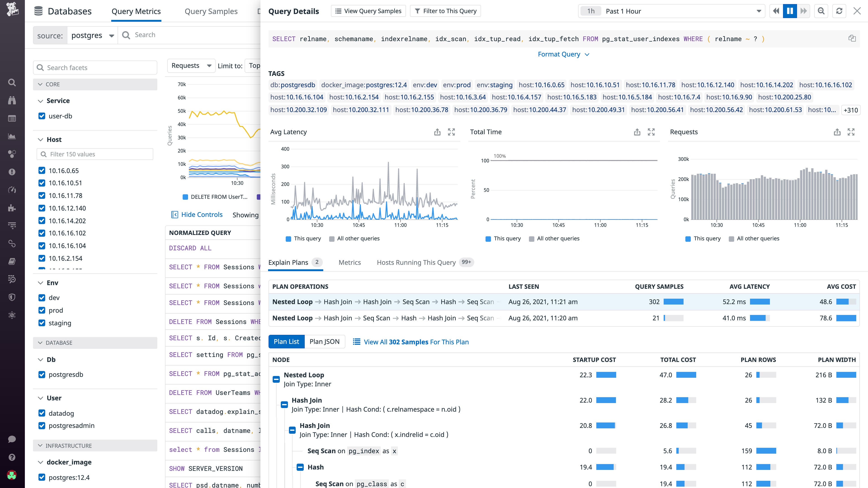Open the notebooks icon in the left sidebar

pyautogui.click(x=12, y=261)
